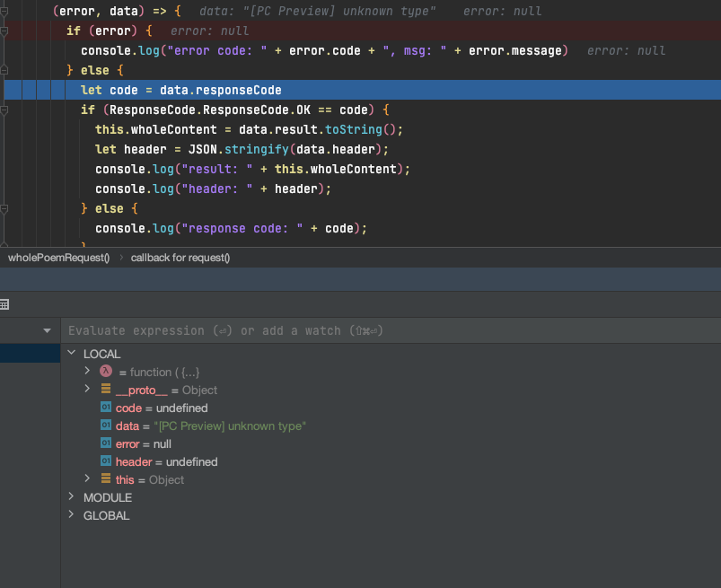Select the 'header = undefined' variable row

(391, 461)
